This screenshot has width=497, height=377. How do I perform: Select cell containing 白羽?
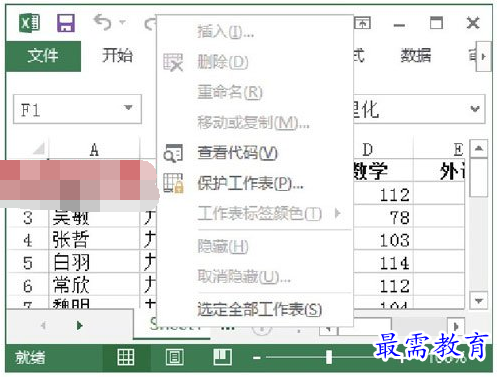click(94, 262)
